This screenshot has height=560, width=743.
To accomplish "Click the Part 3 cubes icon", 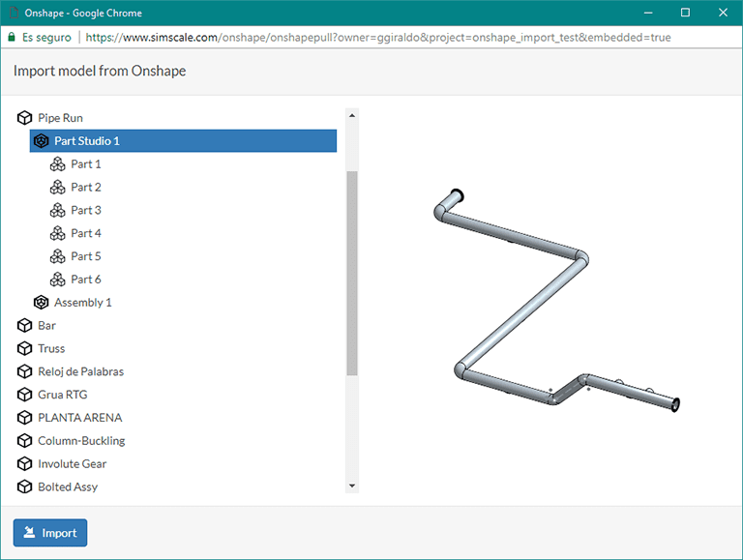I will tap(58, 210).
